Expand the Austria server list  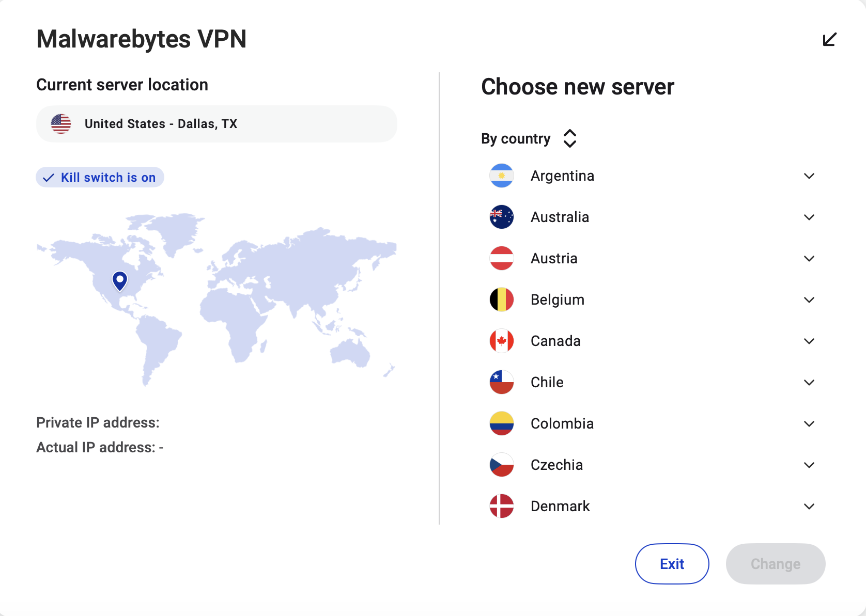pyautogui.click(x=809, y=258)
